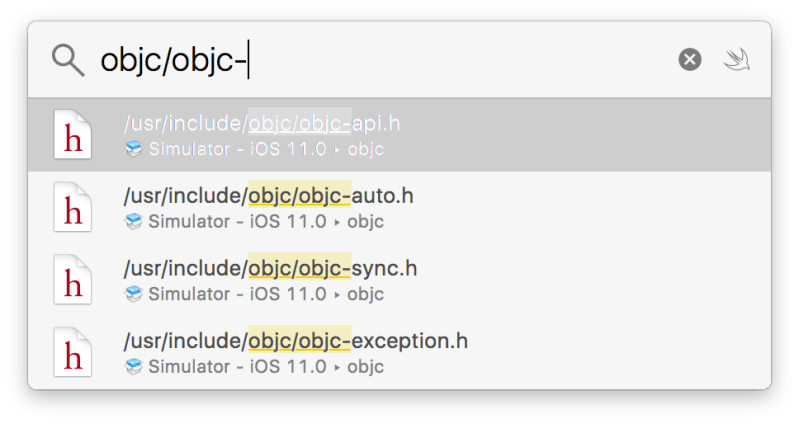Click SDK cube icon under objc-sync.h
799x424 pixels.
133,293
